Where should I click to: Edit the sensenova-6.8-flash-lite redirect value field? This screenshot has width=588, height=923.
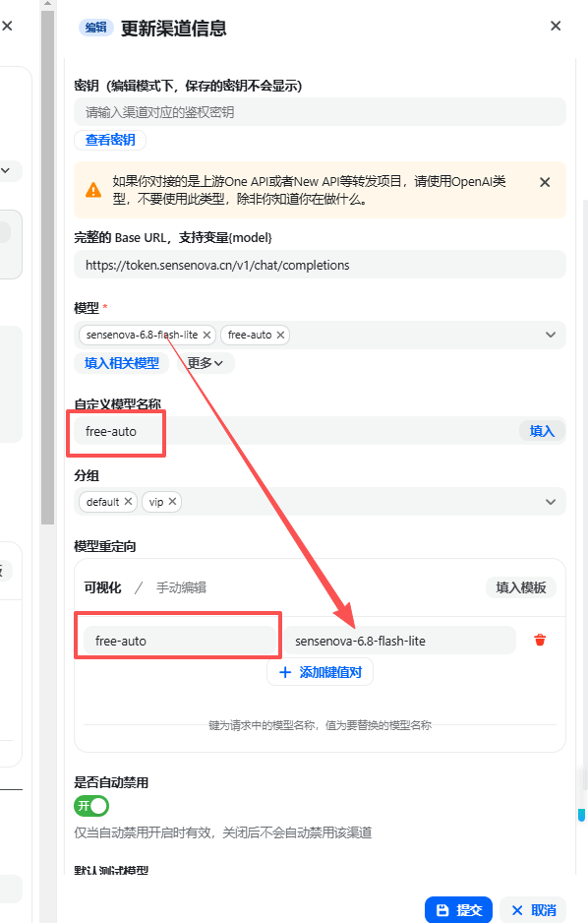(x=400, y=641)
